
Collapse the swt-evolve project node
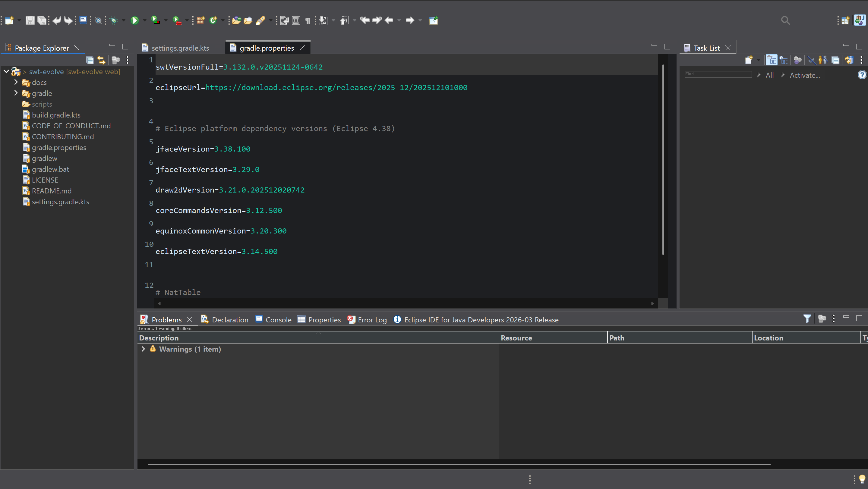click(6, 71)
